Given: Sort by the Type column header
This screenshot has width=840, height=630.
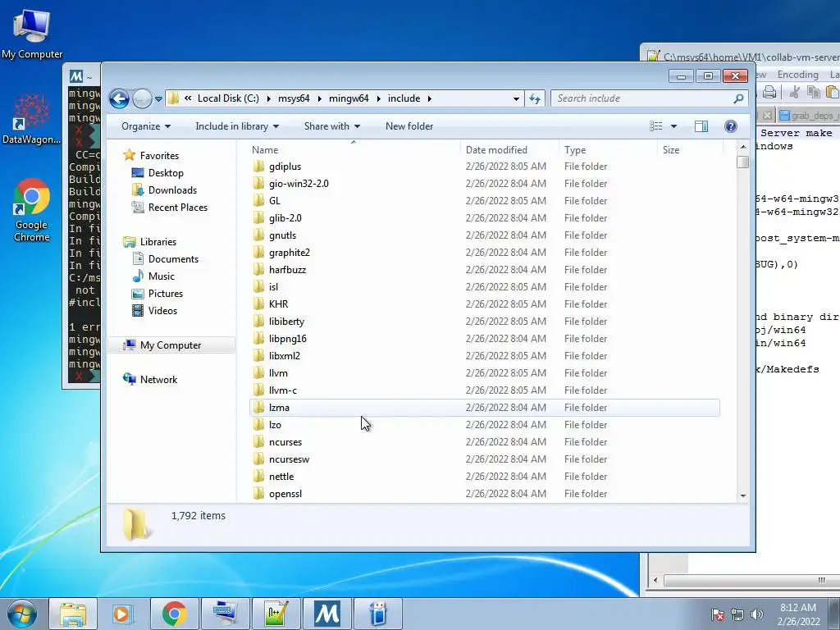Looking at the screenshot, I should pos(608,150).
